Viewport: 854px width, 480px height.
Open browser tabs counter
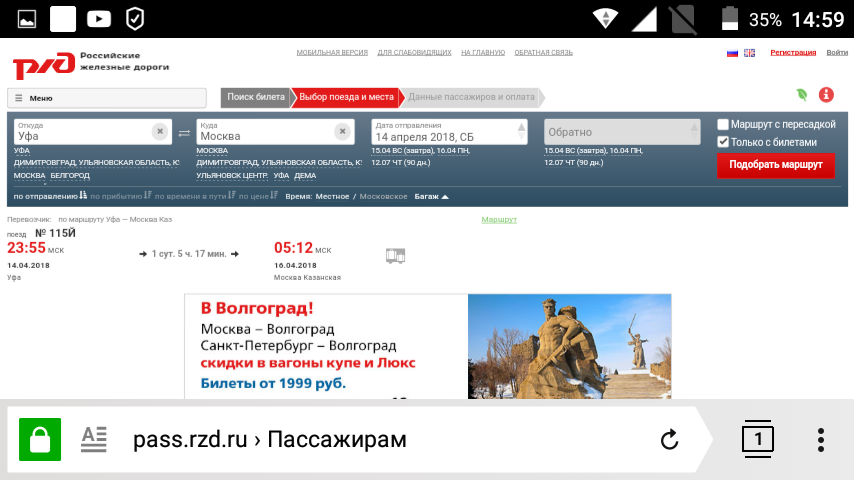click(x=758, y=439)
